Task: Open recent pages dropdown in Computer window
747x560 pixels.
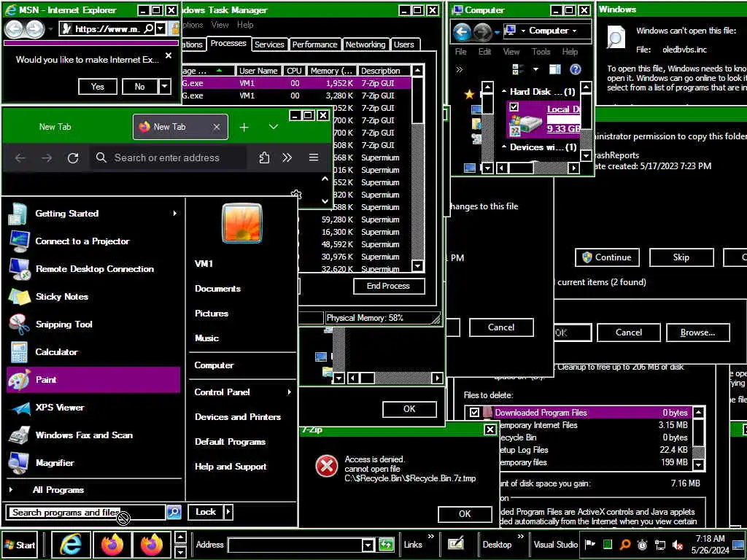Action: coord(497,31)
